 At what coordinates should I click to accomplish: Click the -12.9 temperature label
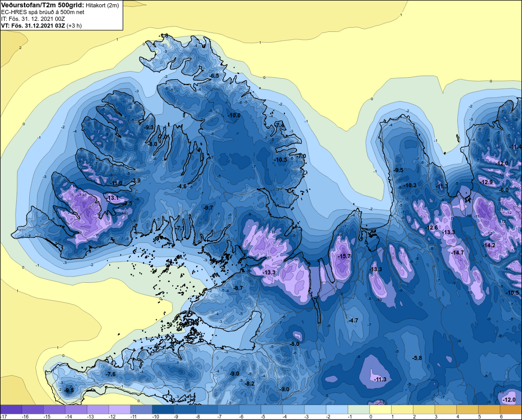point(487,182)
